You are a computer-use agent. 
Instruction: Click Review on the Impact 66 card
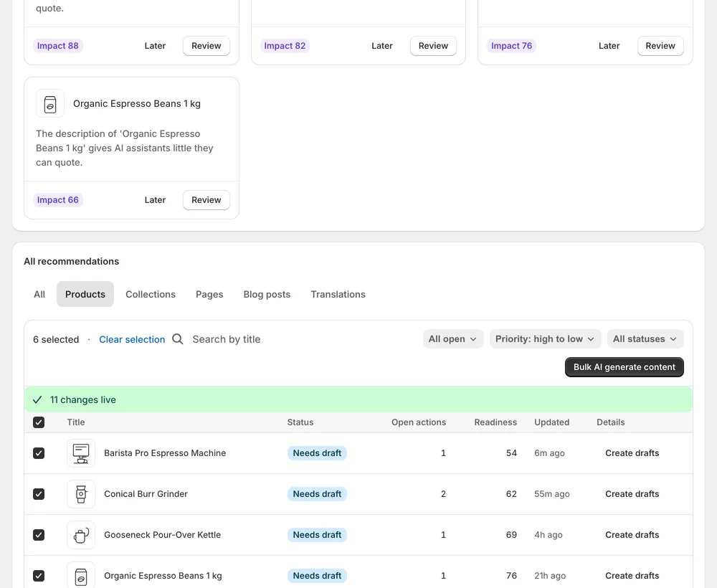point(206,200)
